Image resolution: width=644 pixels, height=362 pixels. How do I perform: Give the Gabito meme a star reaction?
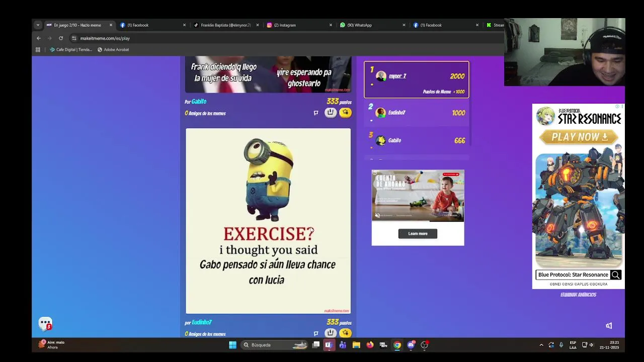[x=345, y=113]
